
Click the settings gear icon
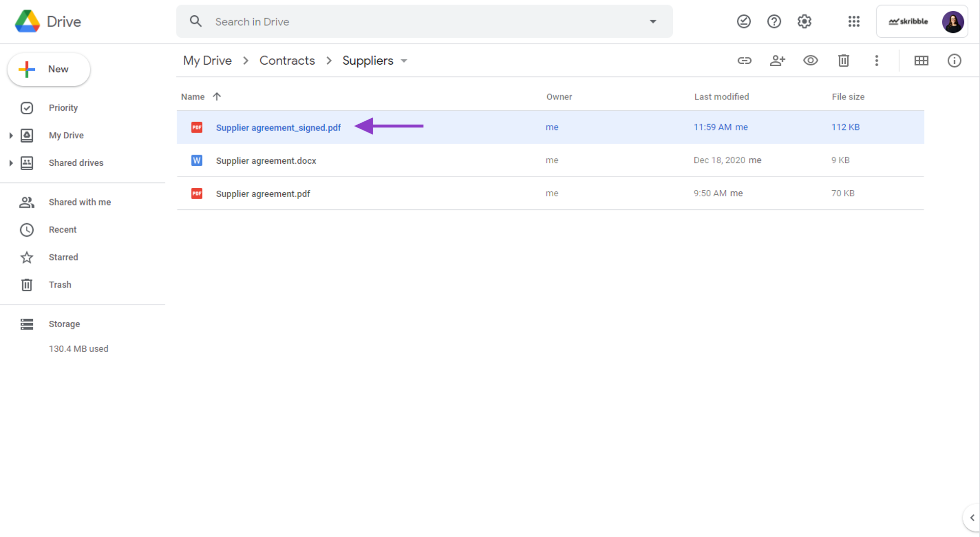[805, 21]
